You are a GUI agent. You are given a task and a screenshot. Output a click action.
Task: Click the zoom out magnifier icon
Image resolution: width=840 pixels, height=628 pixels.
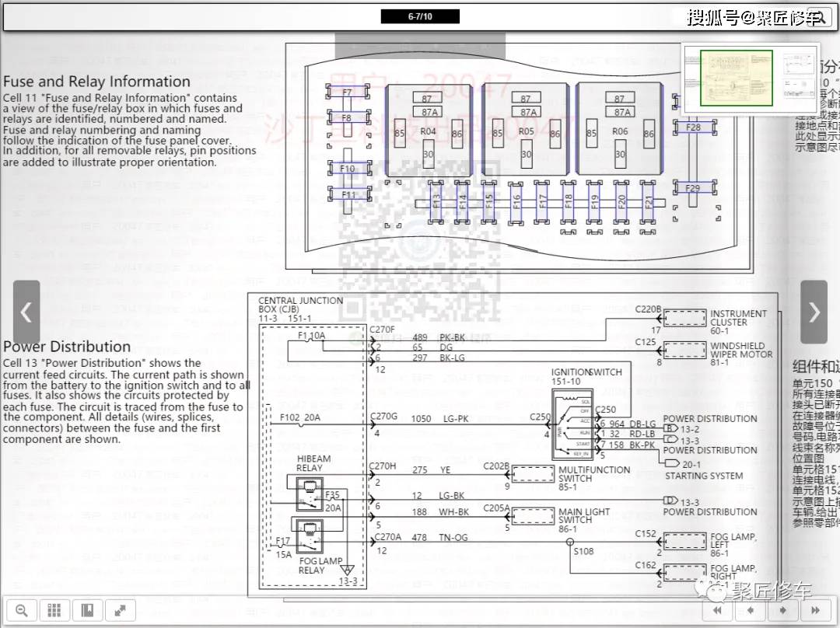pyautogui.click(x=22, y=610)
